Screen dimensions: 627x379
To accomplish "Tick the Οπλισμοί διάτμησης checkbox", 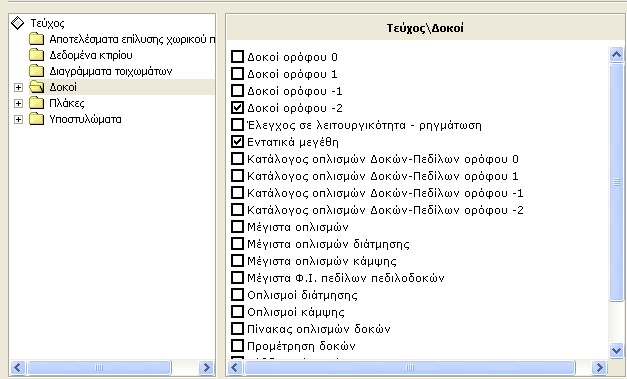I will tap(238, 295).
